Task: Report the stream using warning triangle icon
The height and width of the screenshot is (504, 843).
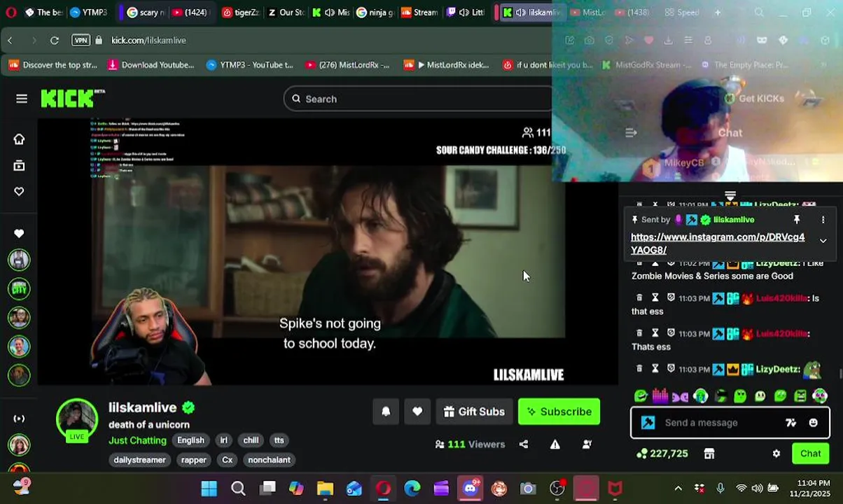Action: click(x=555, y=444)
